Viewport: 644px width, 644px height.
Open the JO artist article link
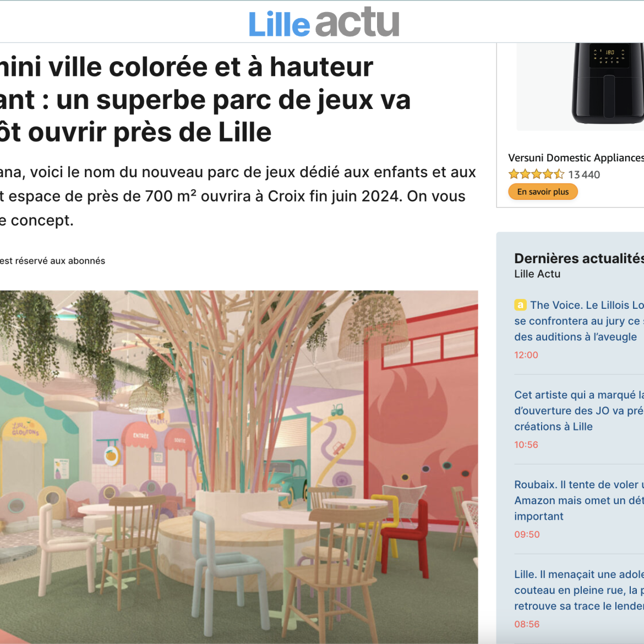point(579,411)
